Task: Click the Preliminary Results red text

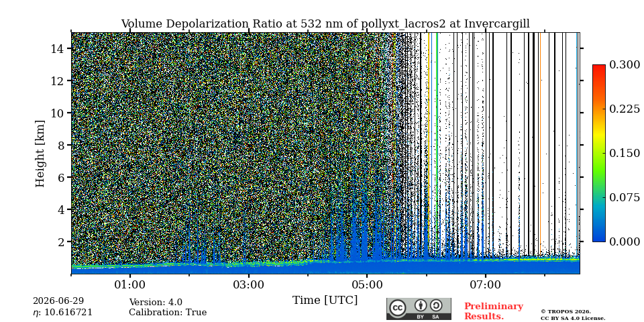Action: (x=494, y=311)
